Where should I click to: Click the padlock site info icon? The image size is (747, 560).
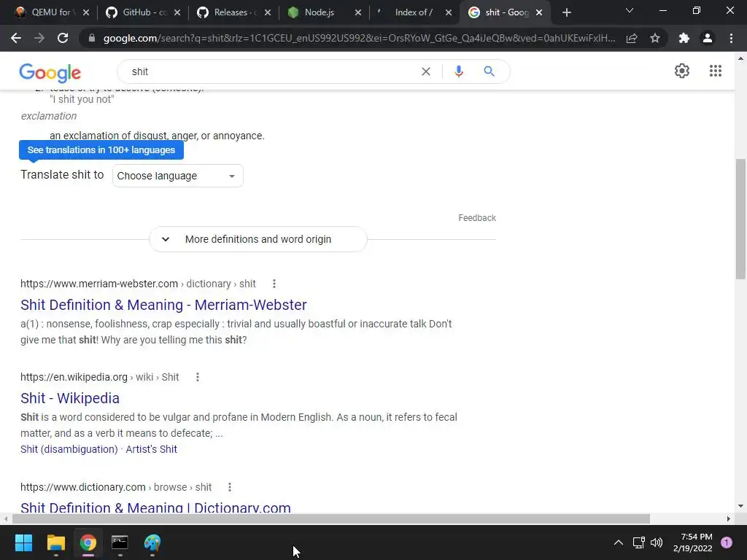pos(92,38)
